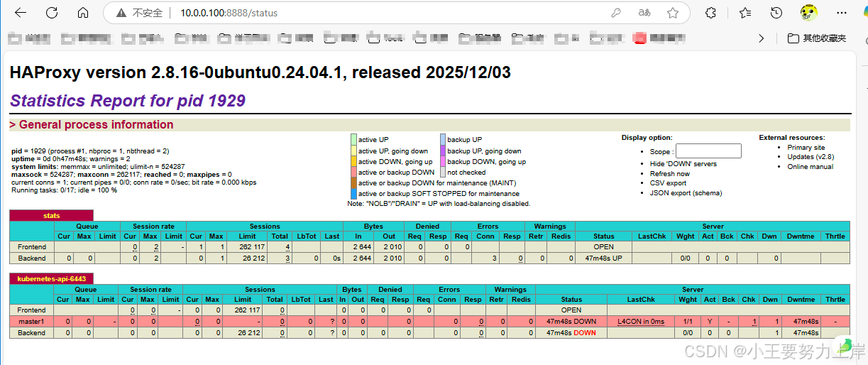The image size is (868, 365).
Task: Open the browser settings ellipsis menu
Action: pyautogui.click(x=841, y=13)
